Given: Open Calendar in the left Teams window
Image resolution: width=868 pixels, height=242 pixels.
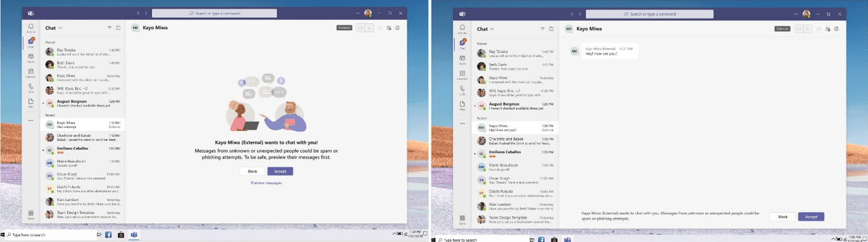Looking at the screenshot, I should click(x=30, y=73).
